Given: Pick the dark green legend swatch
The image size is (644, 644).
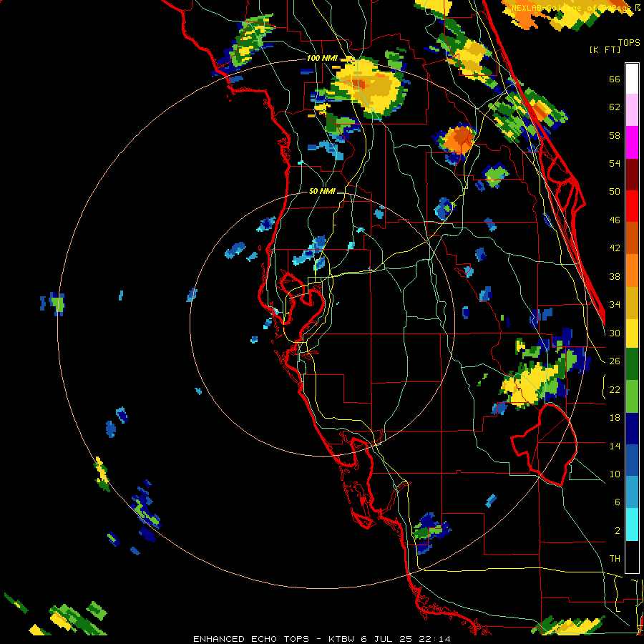Looking at the screenshot, I should 632,364.
